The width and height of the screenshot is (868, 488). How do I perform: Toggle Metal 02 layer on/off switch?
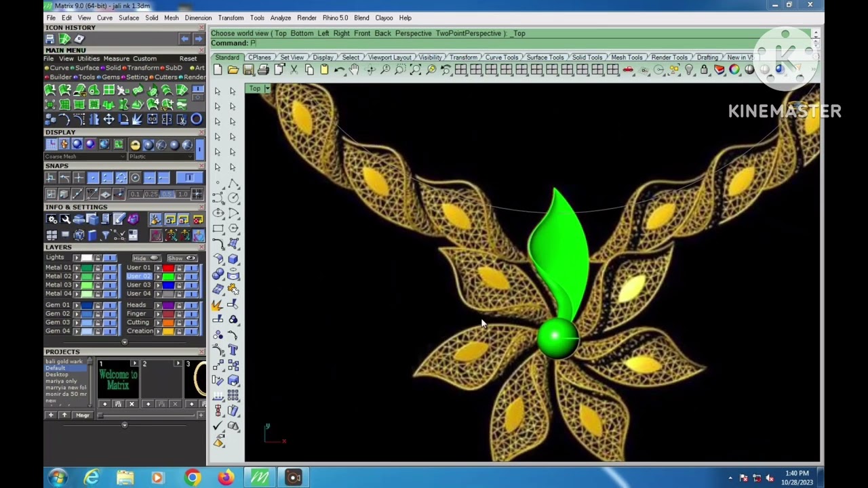(x=109, y=277)
